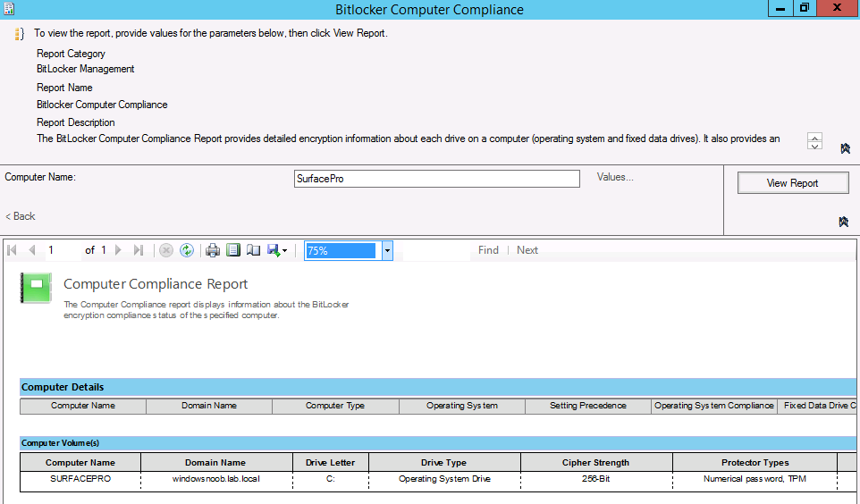Image resolution: width=860 pixels, height=504 pixels.
Task: Select Operating System Drive cell
Action: pyautogui.click(x=444, y=479)
